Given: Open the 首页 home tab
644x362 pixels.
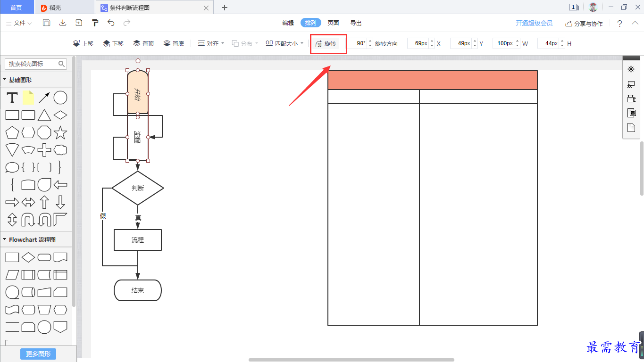Looking at the screenshot, I should pos(16,8).
